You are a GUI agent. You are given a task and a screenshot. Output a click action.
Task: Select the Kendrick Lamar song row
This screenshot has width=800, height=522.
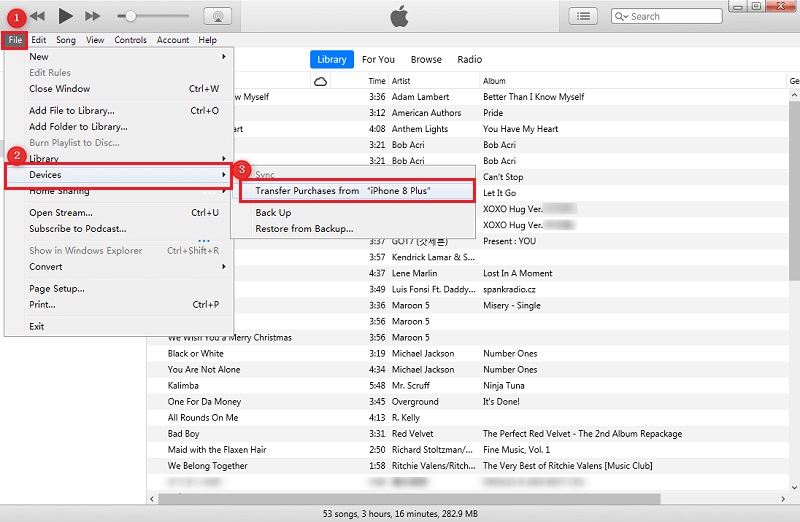[510, 257]
